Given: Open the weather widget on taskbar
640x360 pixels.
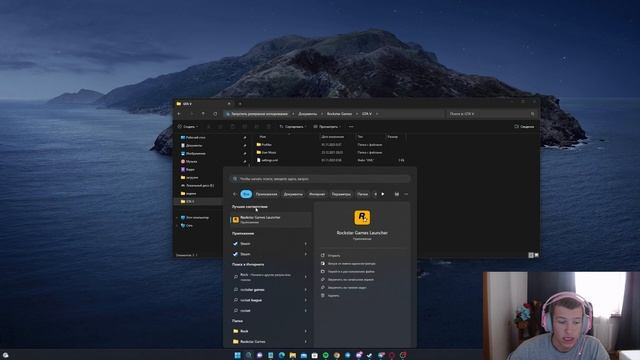Looking at the screenshot, I should pyautogui.click(x=5, y=355).
